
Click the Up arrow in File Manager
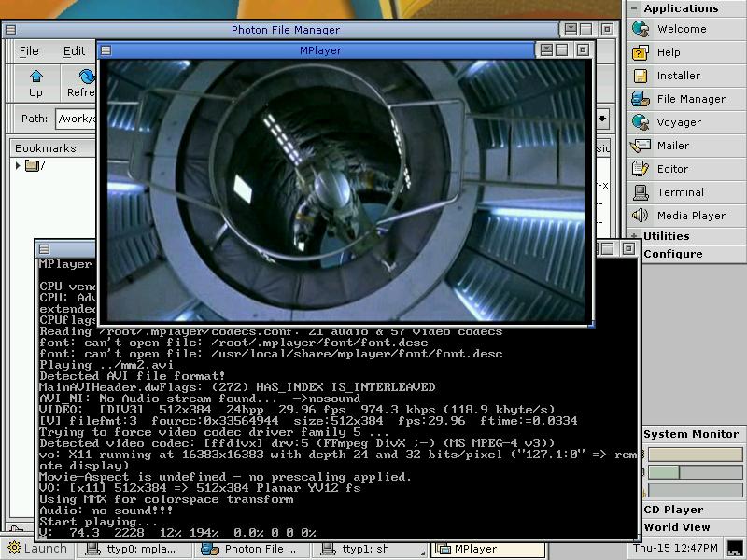(35, 82)
